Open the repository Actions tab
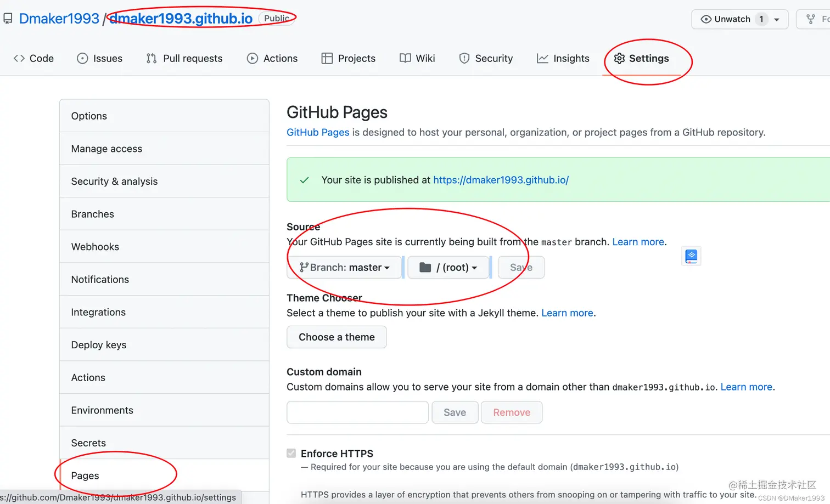The width and height of the screenshot is (830, 504). [x=272, y=58]
